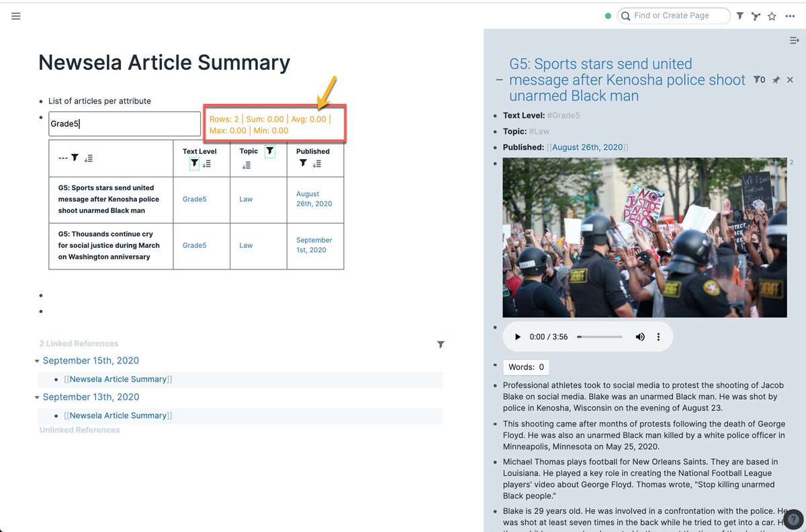Open the Newsela Article Summary page link

[x=118, y=379]
